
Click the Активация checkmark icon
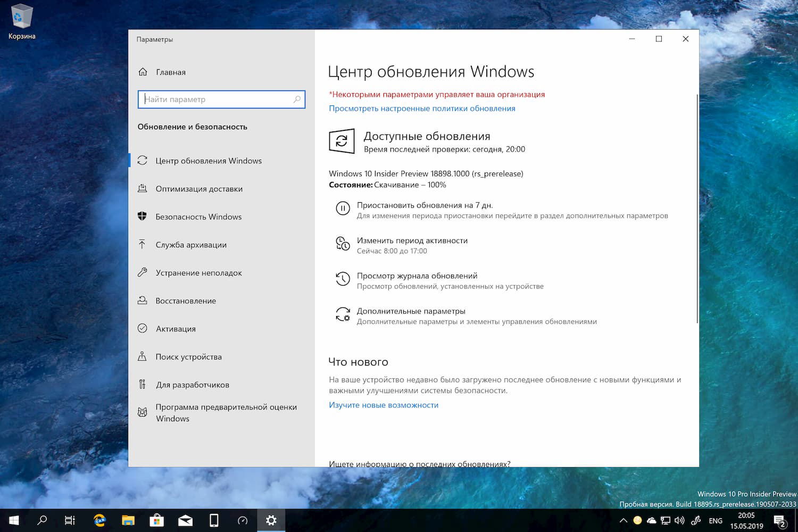(142, 328)
